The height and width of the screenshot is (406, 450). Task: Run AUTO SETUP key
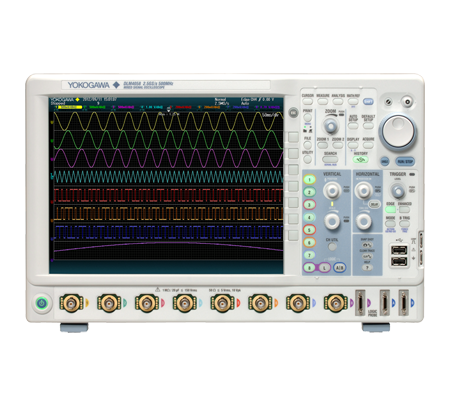(353, 126)
